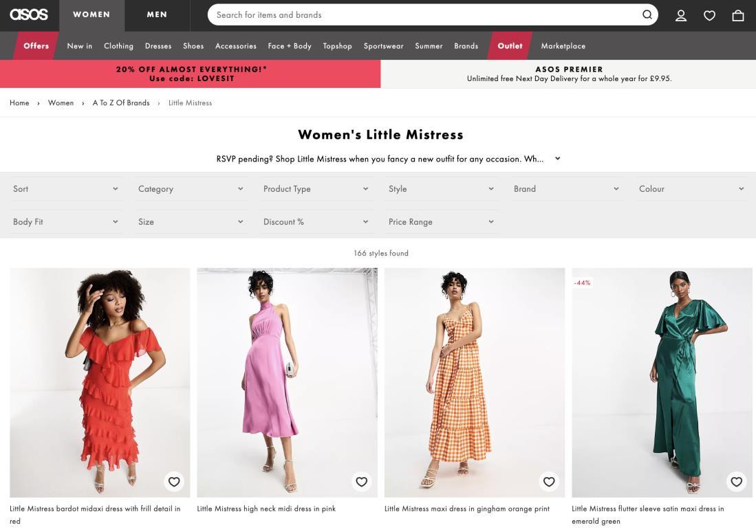This screenshot has height=532, width=756.
Task: Open the Saved Items heart icon
Action: (x=709, y=15)
